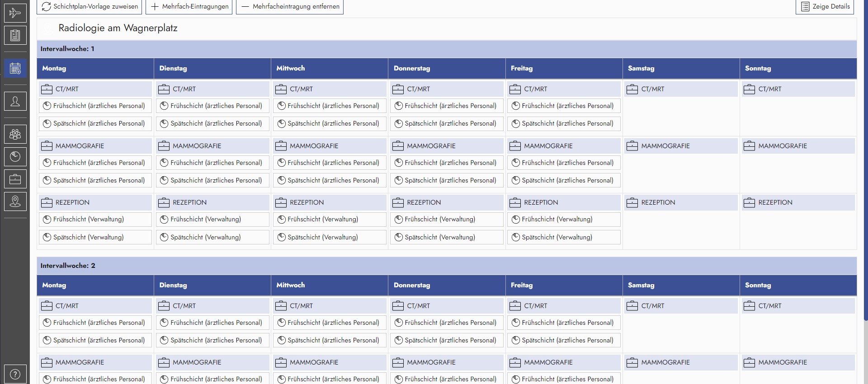
Task: Click the Mehrfach-Eintragungen button
Action: point(189,6)
